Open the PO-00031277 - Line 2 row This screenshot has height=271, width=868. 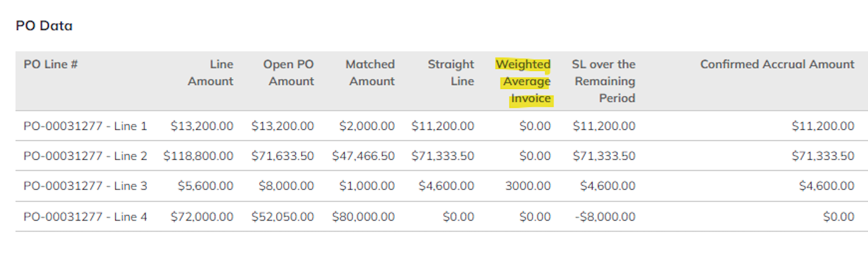[x=442, y=156]
